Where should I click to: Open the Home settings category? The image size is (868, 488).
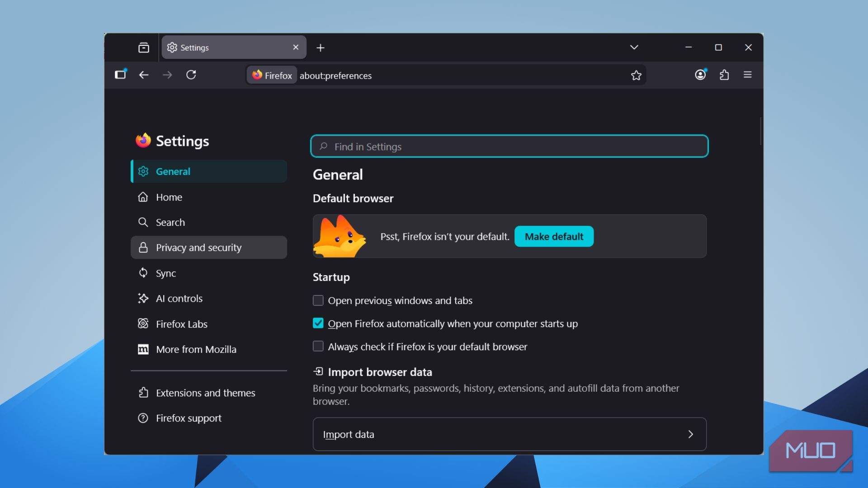pos(209,197)
